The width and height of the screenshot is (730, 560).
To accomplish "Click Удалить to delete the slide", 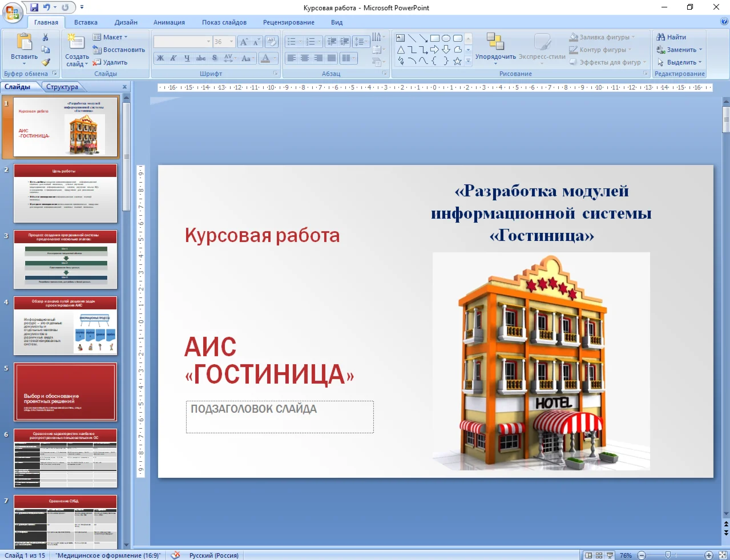I will (x=111, y=62).
